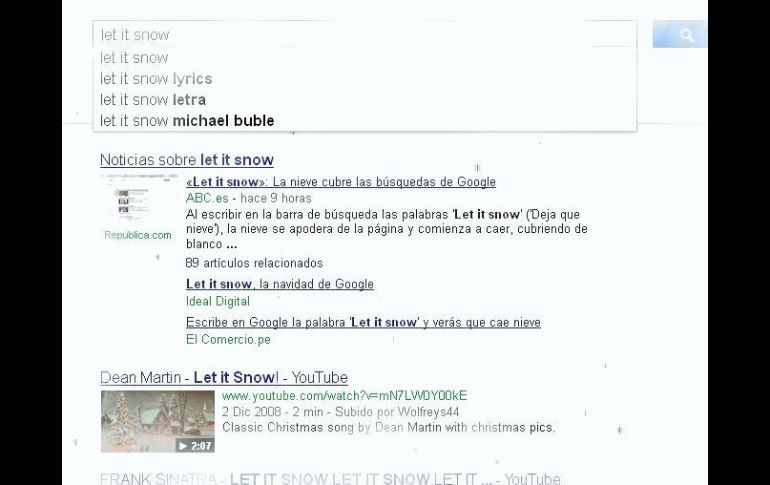Pick 'let it snow letra' suggestion
770x485 pixels.
153,100
